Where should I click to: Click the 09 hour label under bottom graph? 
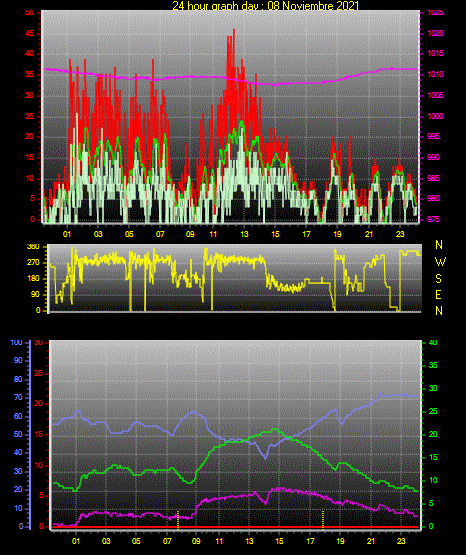[x=196, y=541]
